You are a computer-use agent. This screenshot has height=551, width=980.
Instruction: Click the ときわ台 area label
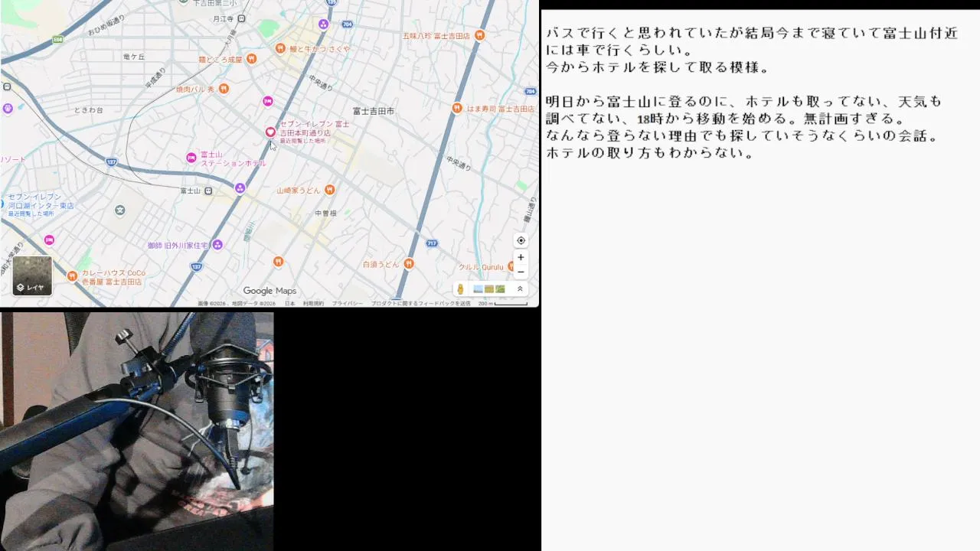(x=89, y=110)
